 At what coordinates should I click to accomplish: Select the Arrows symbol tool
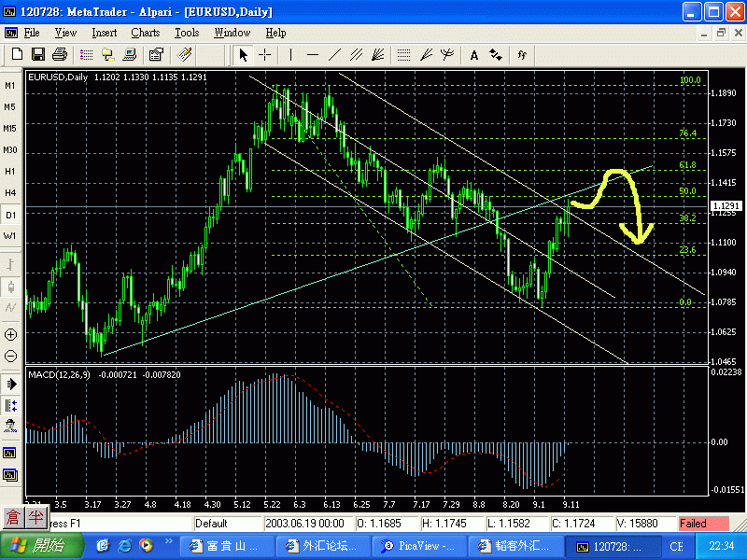[x=496, y=55]
